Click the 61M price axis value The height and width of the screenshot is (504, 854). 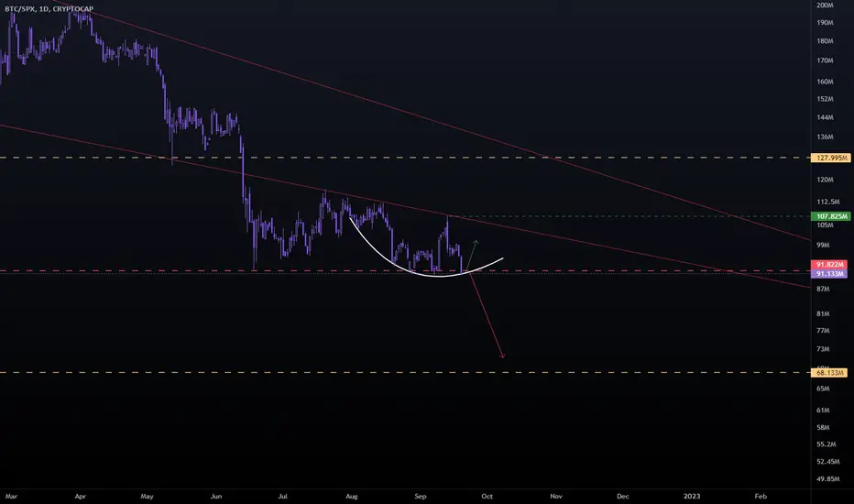[x=823, y=411]
